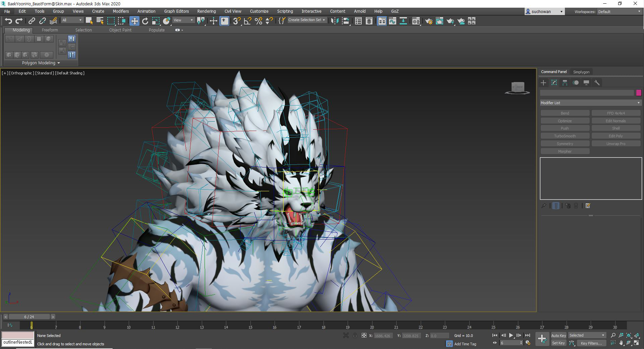
Task: Activate the Bind to Space Warp tool
Action: pyautogui.click(x=53, y=21)
